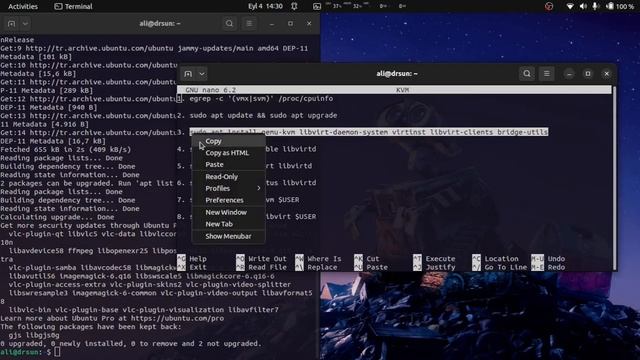Open the clock and calendar panel
The image size is (640, 360).
265,6
